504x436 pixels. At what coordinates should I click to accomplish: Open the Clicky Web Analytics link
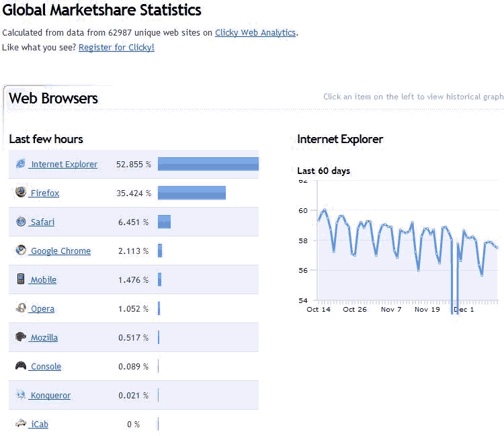(x=255, y=33)
